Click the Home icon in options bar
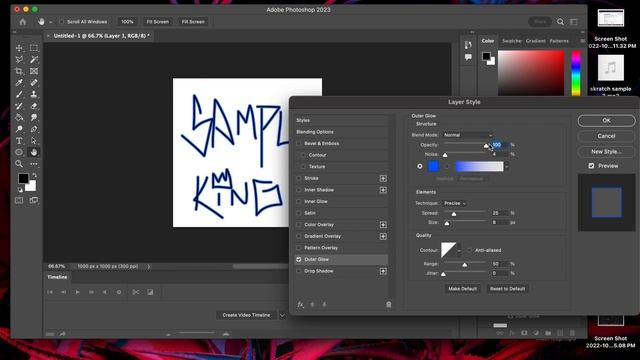The width and height of the screenshot is (640, 360). [x=23, y=22]
